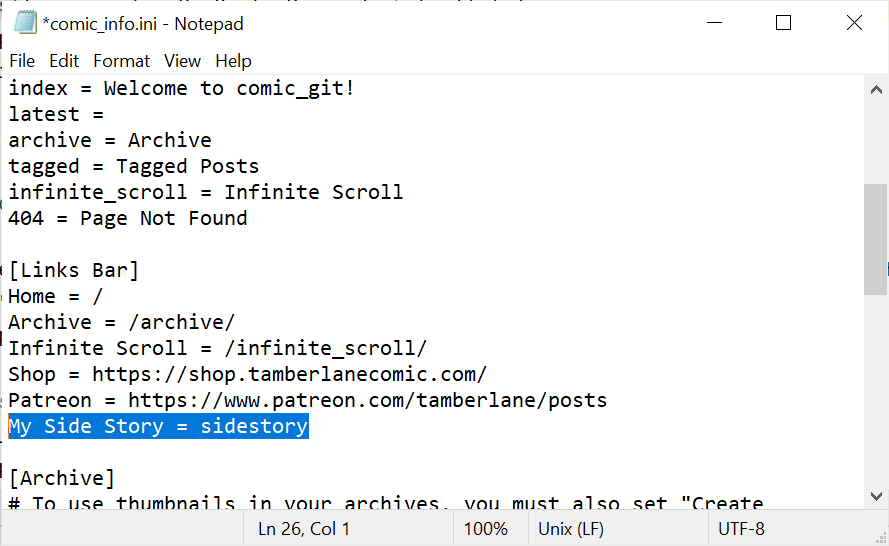Image resolution: width=889 pixels, height=546 pixels.
Task: Open the View menu
Action: [x=182, y=61]
